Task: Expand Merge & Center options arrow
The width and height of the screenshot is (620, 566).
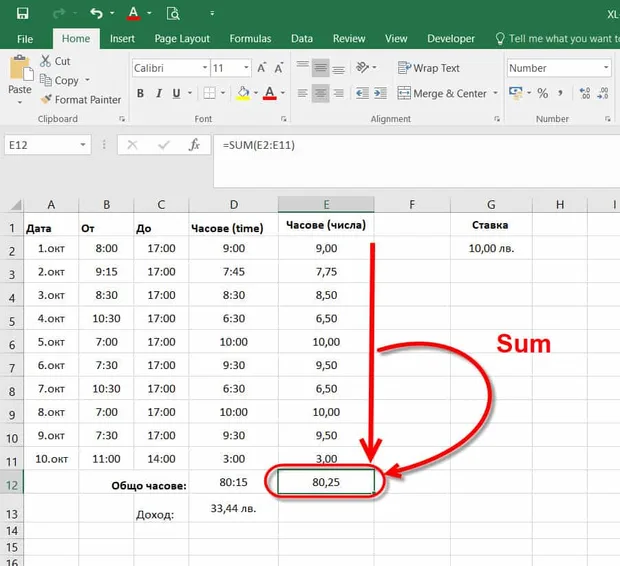Action: point(495,93)
